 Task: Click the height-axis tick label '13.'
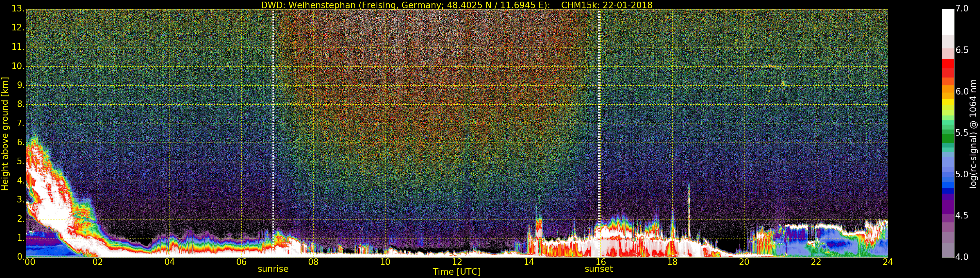(18, 9)
